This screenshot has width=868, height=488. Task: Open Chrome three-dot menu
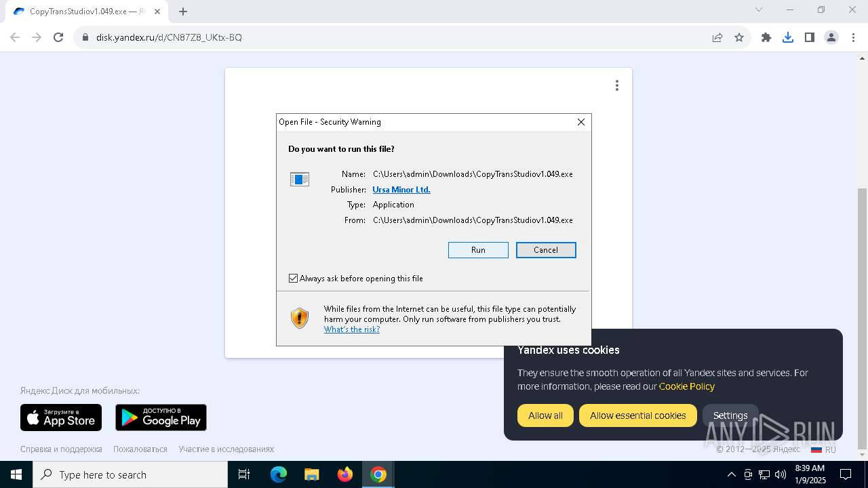(853, 37)
